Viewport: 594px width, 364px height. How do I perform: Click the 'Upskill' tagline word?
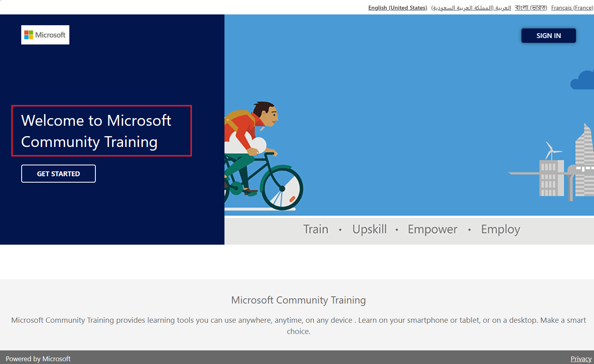pos(370,229)
